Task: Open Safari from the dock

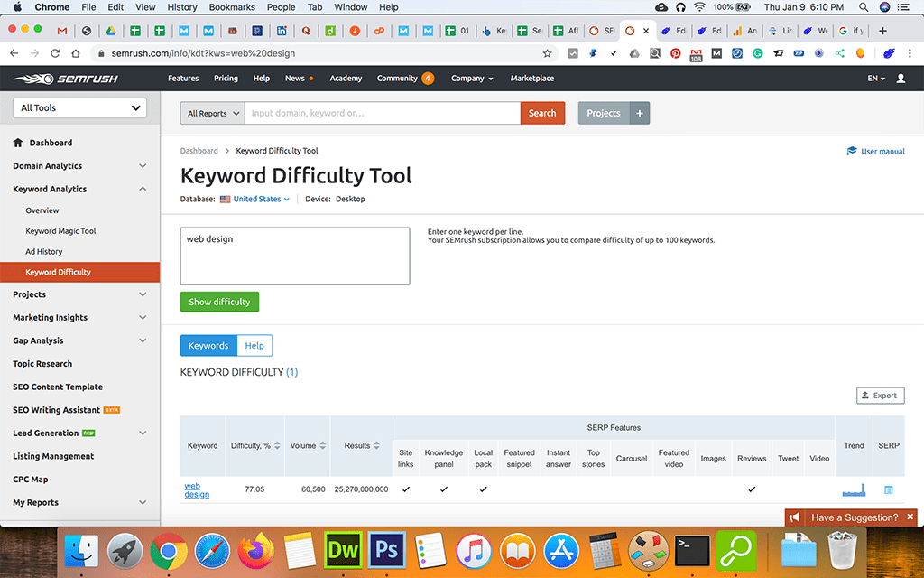Action: [x=212, y=551]
